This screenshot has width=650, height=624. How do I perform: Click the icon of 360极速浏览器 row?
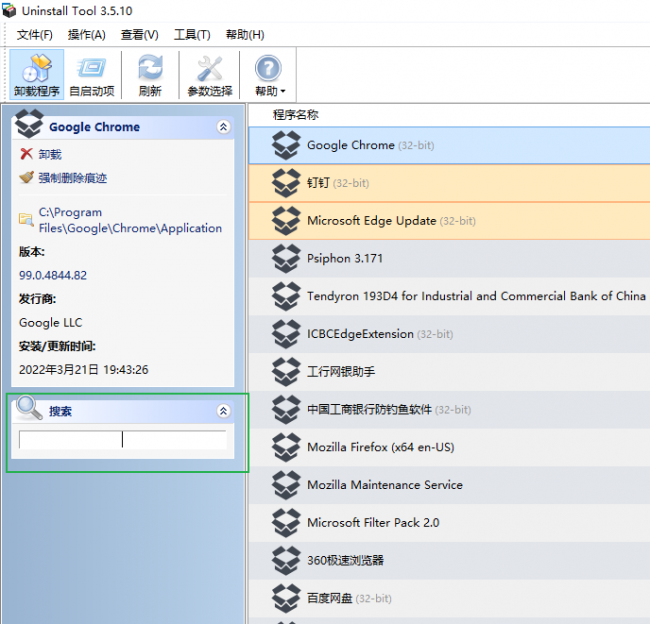coord(286,561)
